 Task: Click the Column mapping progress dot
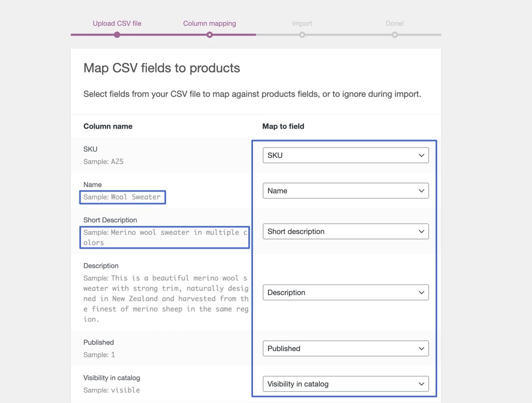coord(210,34)
